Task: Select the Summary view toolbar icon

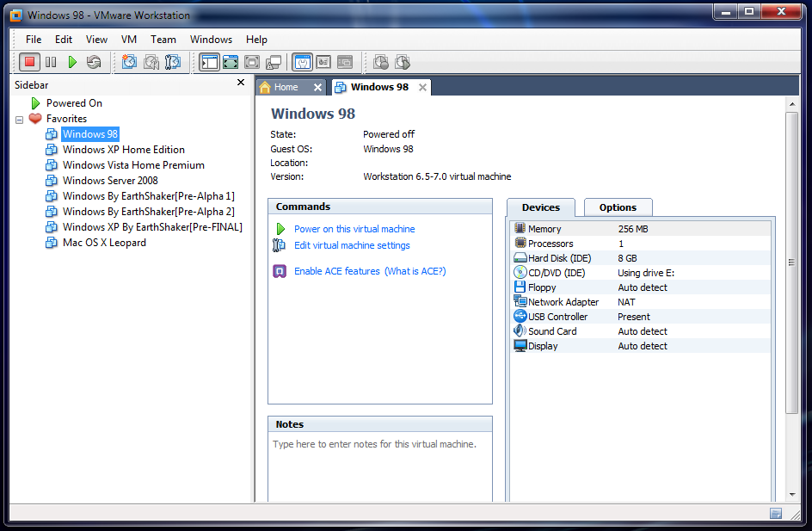Action: [x=303, y=62]
